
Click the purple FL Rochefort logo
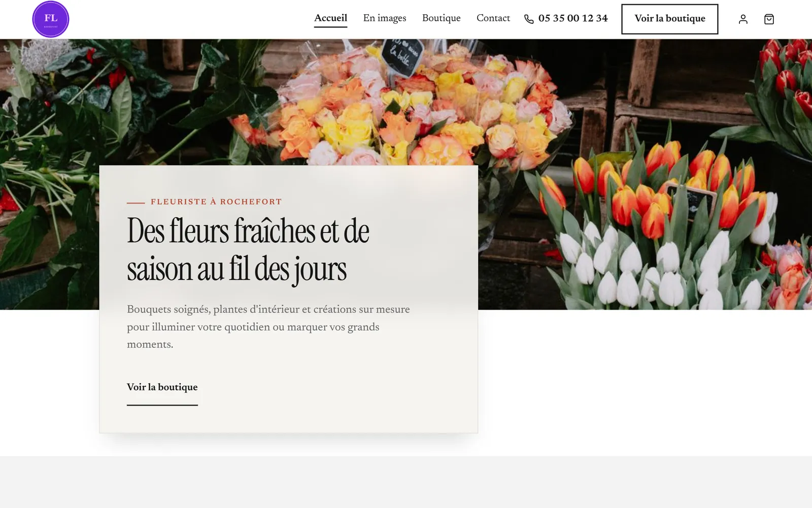pos(51,19)
